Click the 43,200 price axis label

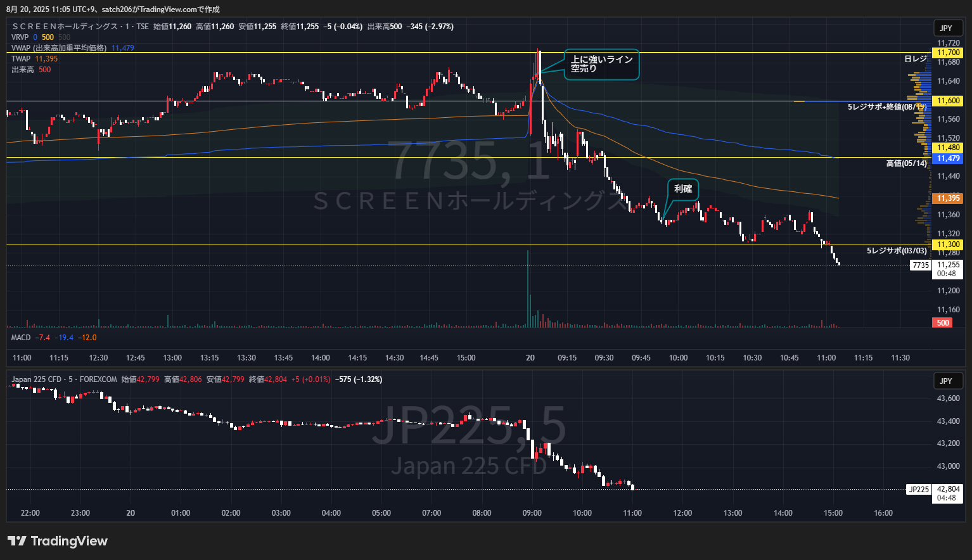pyautogui.click(x=948, y=443)
